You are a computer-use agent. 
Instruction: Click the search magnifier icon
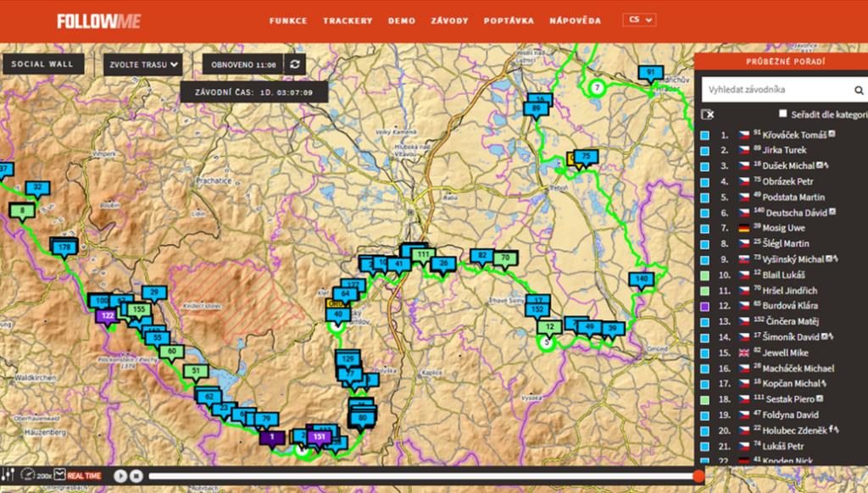click(x=859, y=90)
